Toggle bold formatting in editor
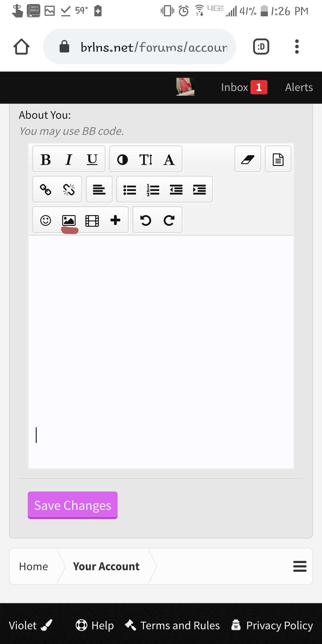322x644 pixels. coord(45,159)
